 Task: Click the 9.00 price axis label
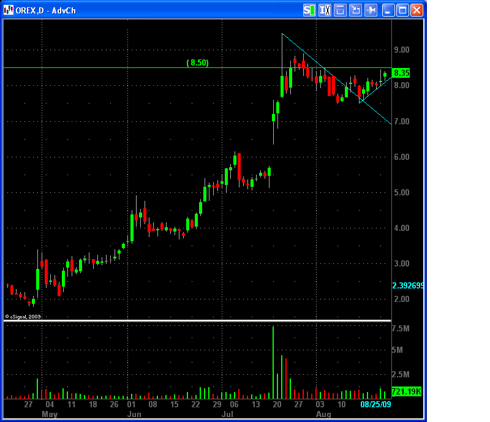click(401, 50)
